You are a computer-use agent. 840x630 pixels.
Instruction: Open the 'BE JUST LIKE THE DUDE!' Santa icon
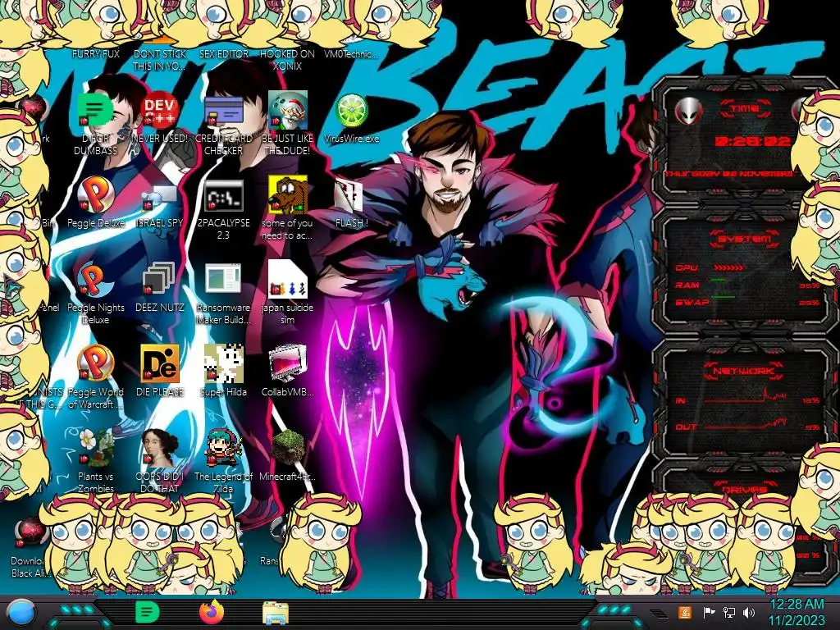point(288,110)
